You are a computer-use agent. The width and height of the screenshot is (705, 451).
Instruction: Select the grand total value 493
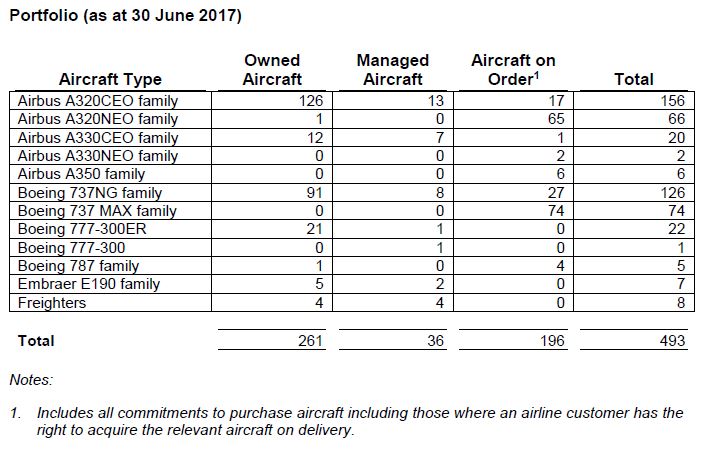coord(672,341)
